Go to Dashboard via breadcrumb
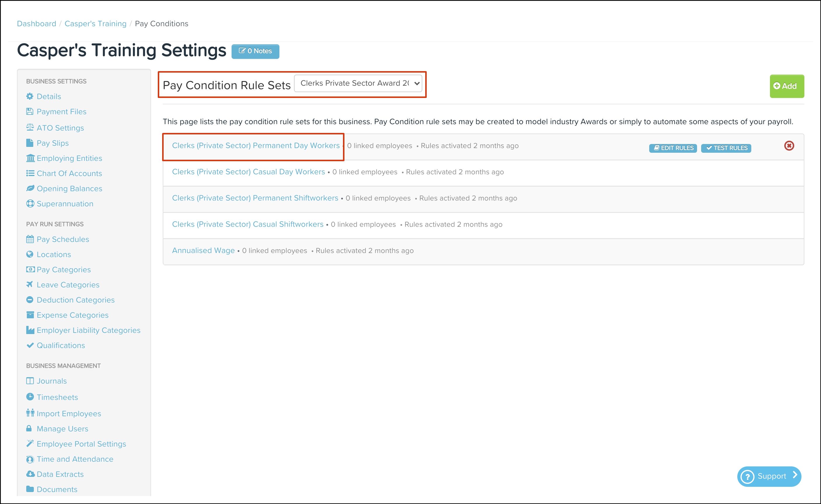 coord(36,24)
